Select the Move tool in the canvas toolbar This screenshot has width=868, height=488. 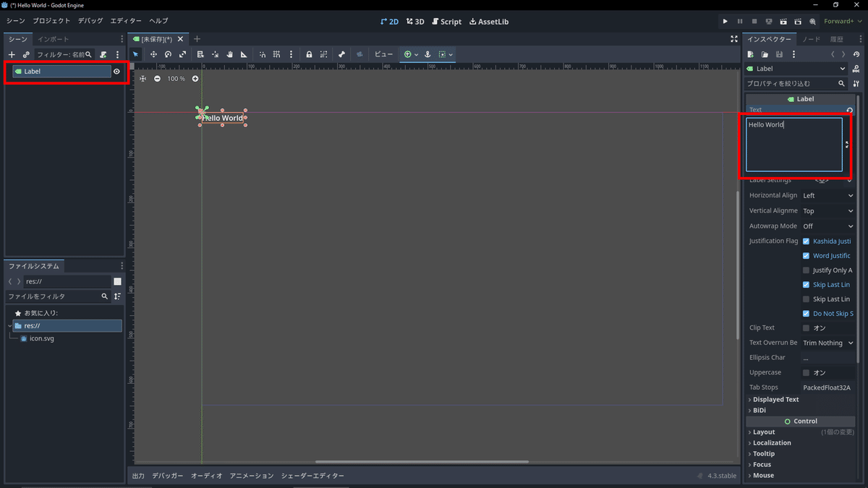pyautogui.click(x=154, y=54)
